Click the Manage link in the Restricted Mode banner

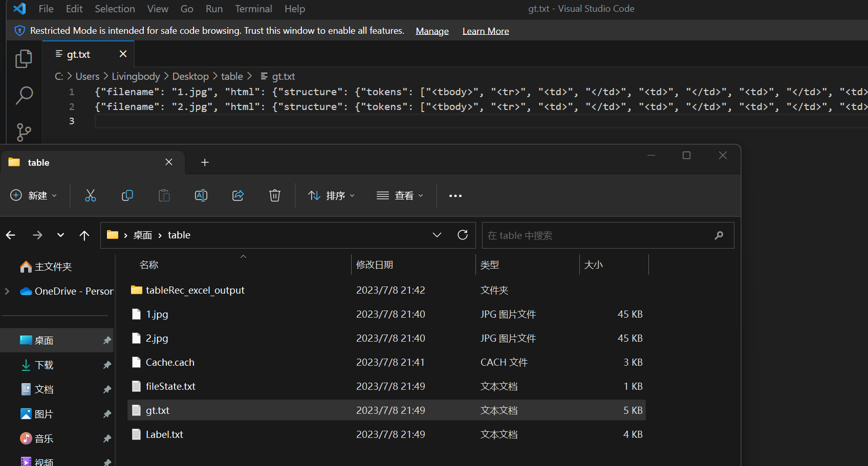431,31
